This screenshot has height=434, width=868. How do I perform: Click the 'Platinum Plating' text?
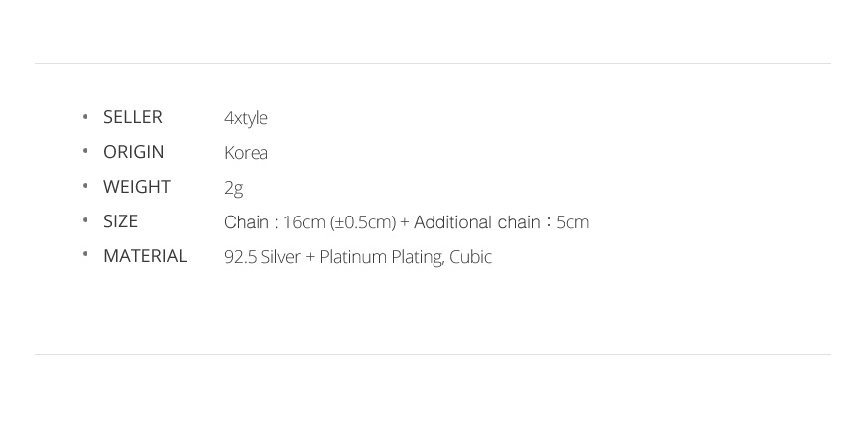point(381,257)
